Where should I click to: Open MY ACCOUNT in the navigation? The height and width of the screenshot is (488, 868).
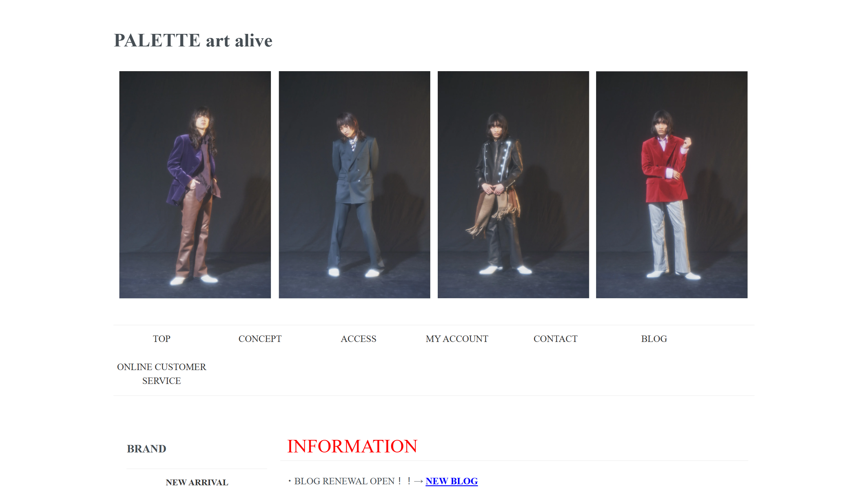click(457, 339)
